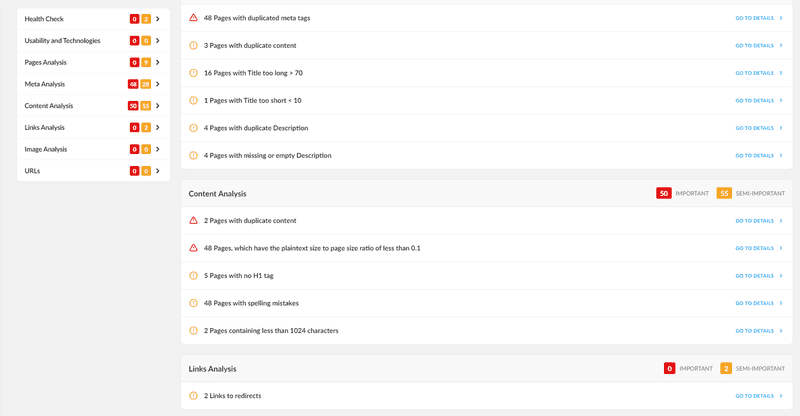The height and width of the screenshot is (416, 800).
Task: Expand Image Analysis sidebar chevron
Action: [158, 149]
